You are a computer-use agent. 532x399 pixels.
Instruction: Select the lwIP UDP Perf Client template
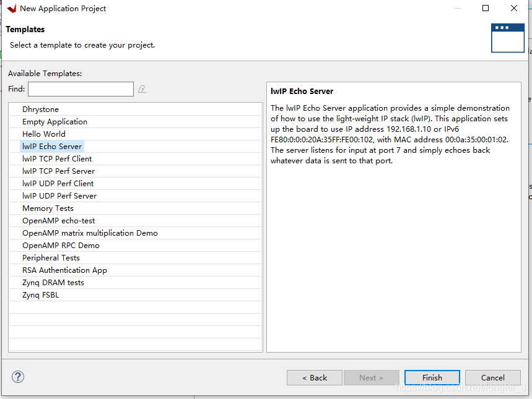(x=136, y=183)
